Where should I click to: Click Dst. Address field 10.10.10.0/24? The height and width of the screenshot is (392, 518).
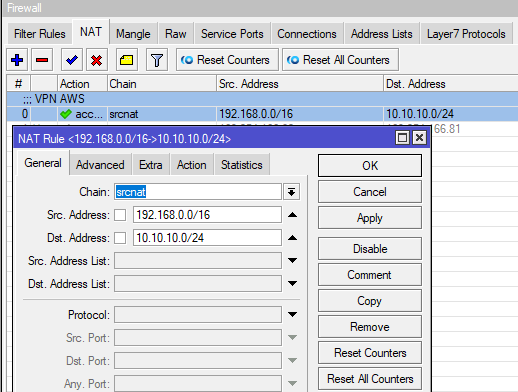207,238
